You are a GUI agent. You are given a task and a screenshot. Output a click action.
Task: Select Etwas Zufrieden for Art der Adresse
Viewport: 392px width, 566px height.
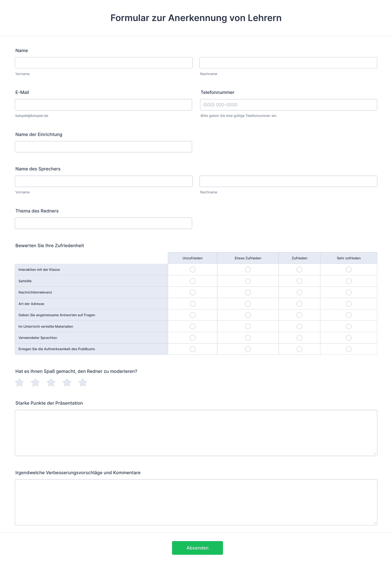tap(248, 304)
